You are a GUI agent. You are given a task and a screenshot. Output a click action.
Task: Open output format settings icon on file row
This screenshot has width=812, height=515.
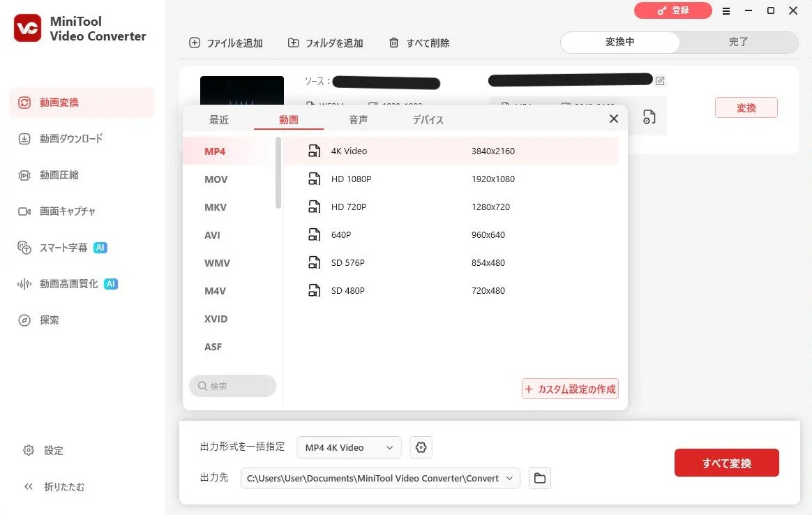coord(649,117)
